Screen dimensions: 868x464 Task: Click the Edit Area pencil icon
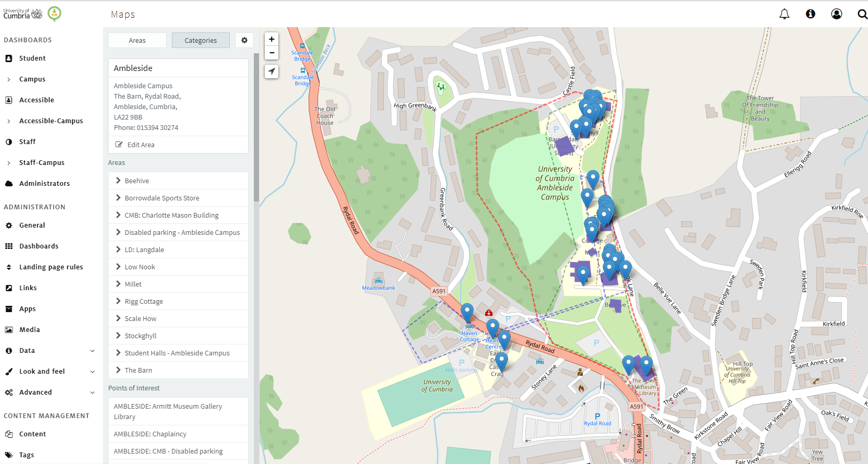click(119, 145)
